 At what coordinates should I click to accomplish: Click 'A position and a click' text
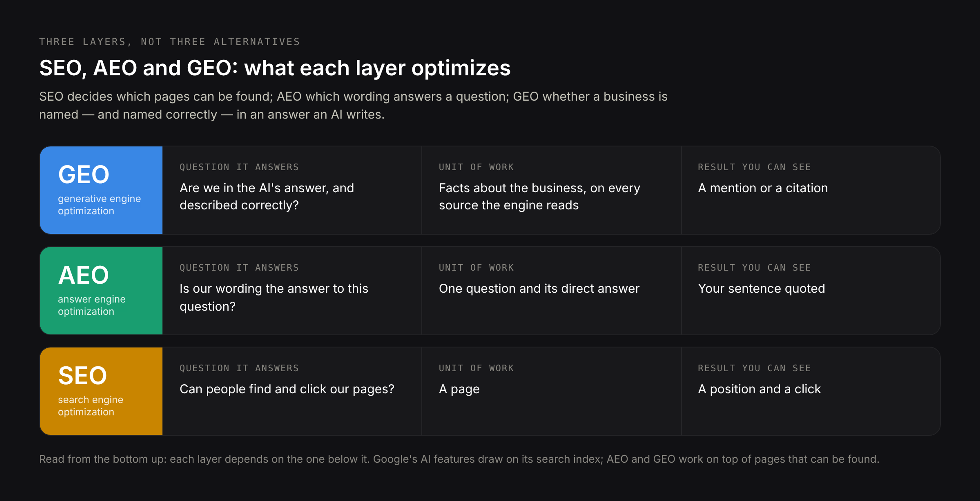click(759, 389)
